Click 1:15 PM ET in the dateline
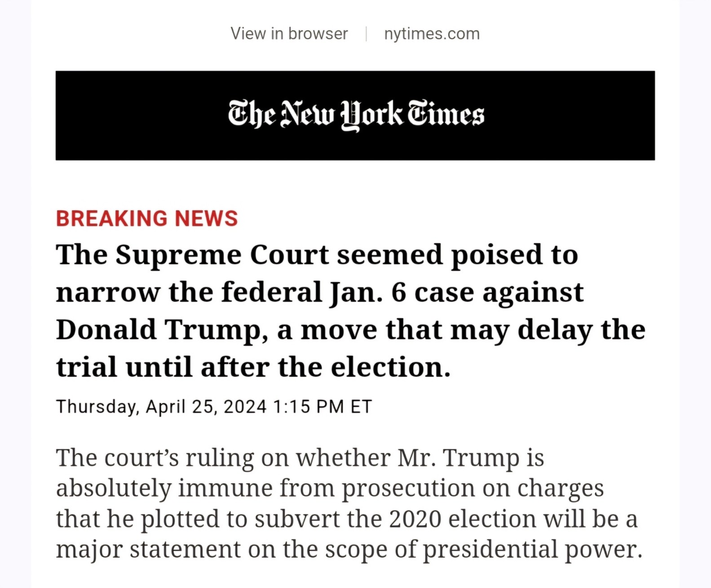The width and height of the screenshot is (711, 588). [322, 407]
